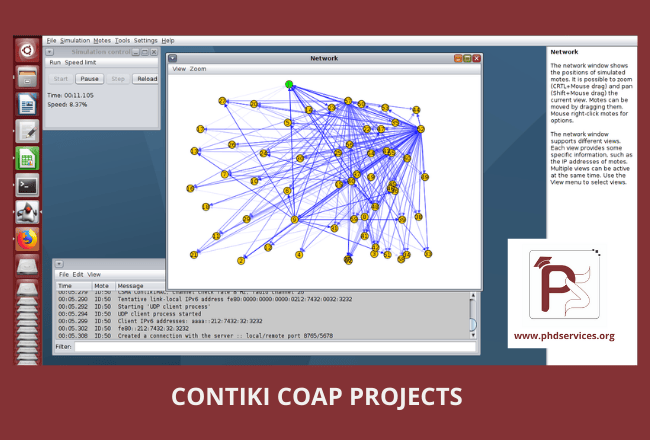This screenshot has width=650, height=440.
Task: Select mote 4 near the bottom of the Network view
Action: pos(299,255)
